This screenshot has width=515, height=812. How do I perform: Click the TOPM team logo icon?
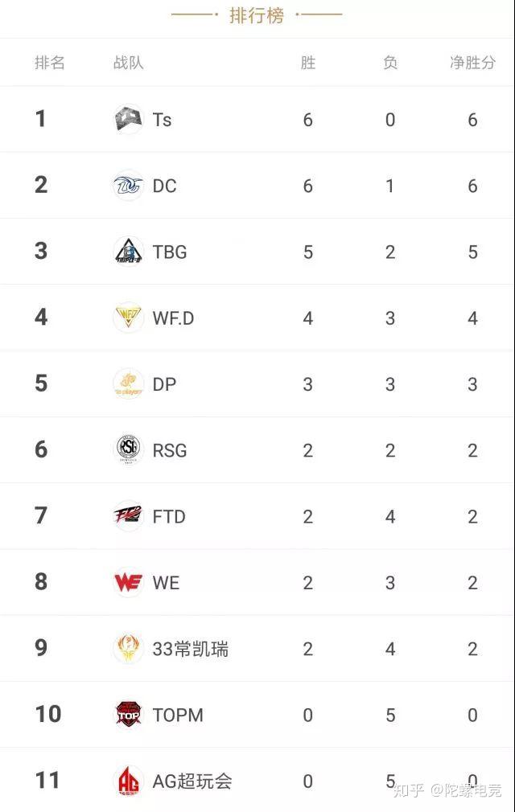[128, 715]
